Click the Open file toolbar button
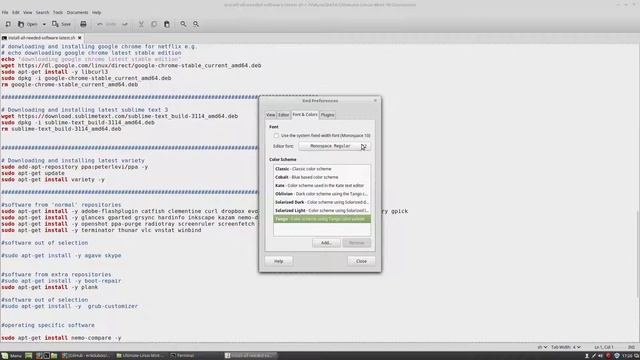Screen dimensions: 640x360 27,24
